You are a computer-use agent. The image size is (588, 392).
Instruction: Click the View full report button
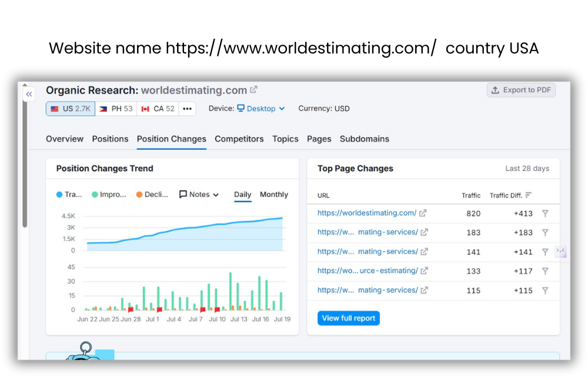pyautogui.click(x=349, y=318)
